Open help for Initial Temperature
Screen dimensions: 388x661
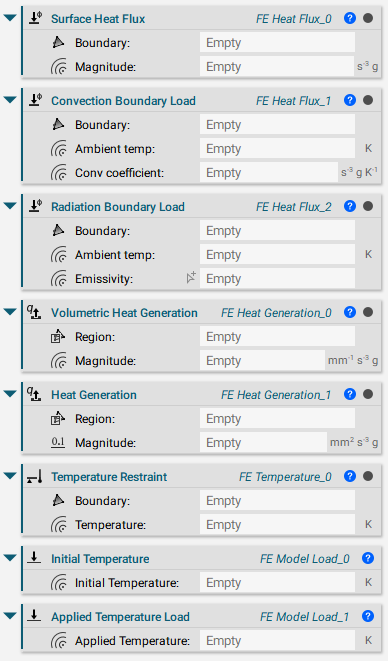click(368, 558)
